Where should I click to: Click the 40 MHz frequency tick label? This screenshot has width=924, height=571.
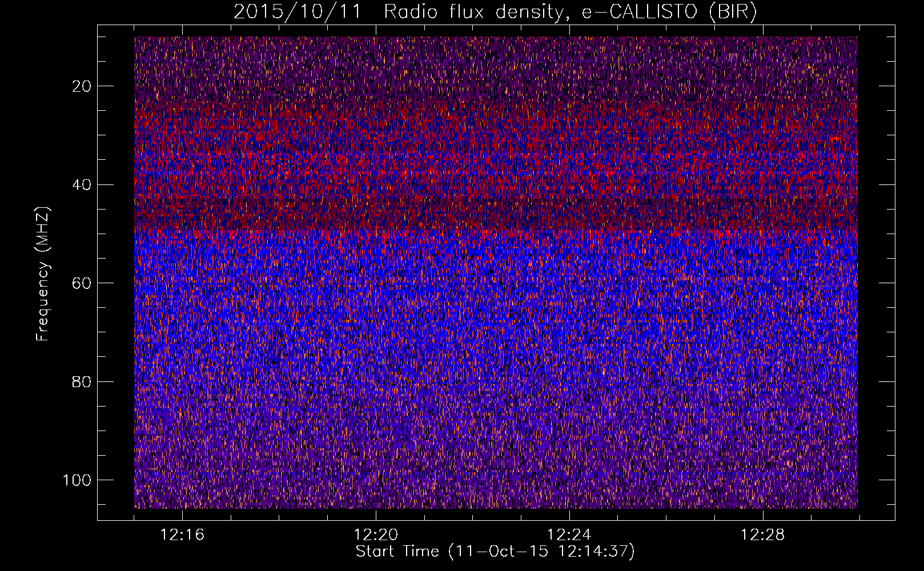tap(83, 185)
